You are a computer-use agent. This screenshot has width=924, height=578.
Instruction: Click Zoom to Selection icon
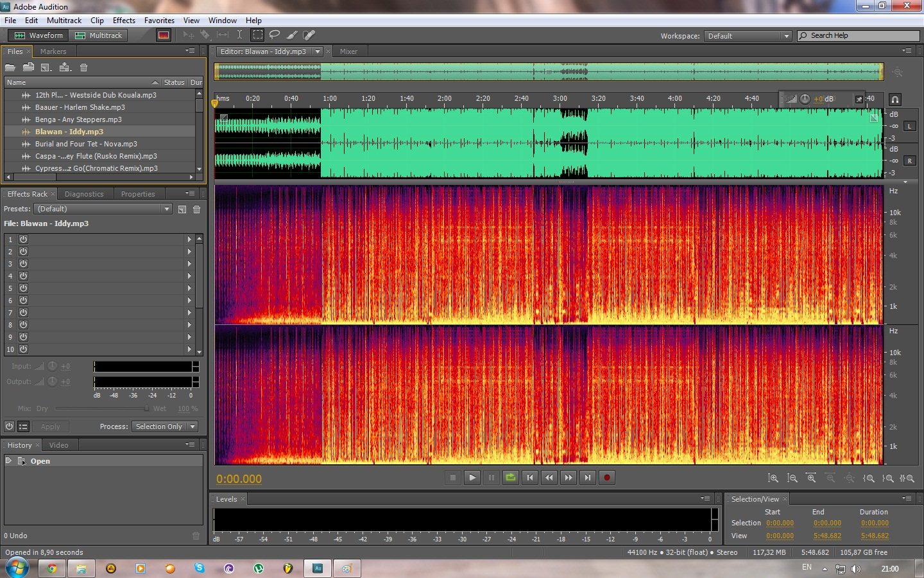[907, 478]
